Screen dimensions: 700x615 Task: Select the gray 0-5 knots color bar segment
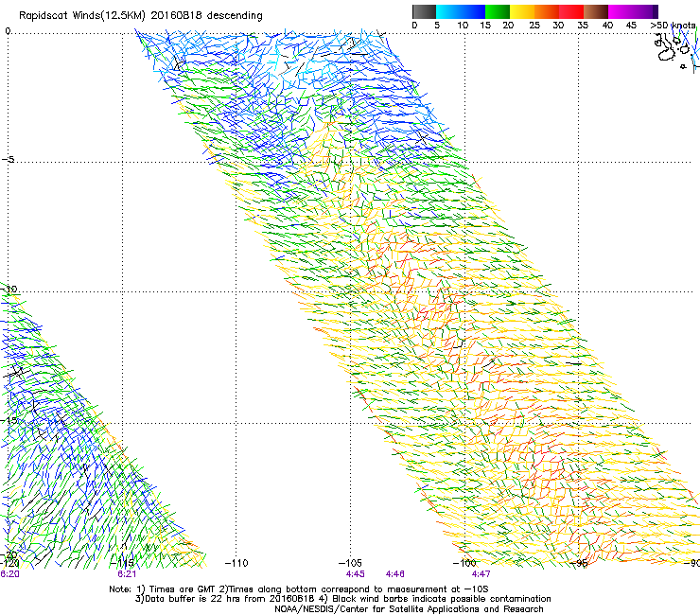[424, 11]
